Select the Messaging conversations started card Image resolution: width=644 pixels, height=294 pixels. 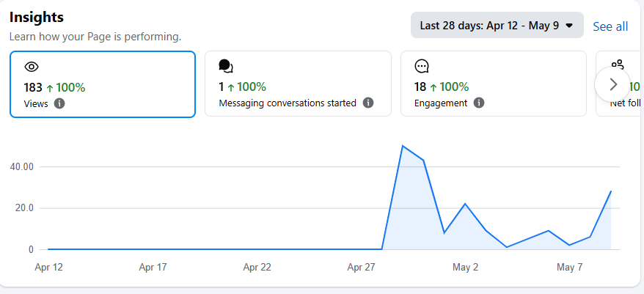pos(299,84)
